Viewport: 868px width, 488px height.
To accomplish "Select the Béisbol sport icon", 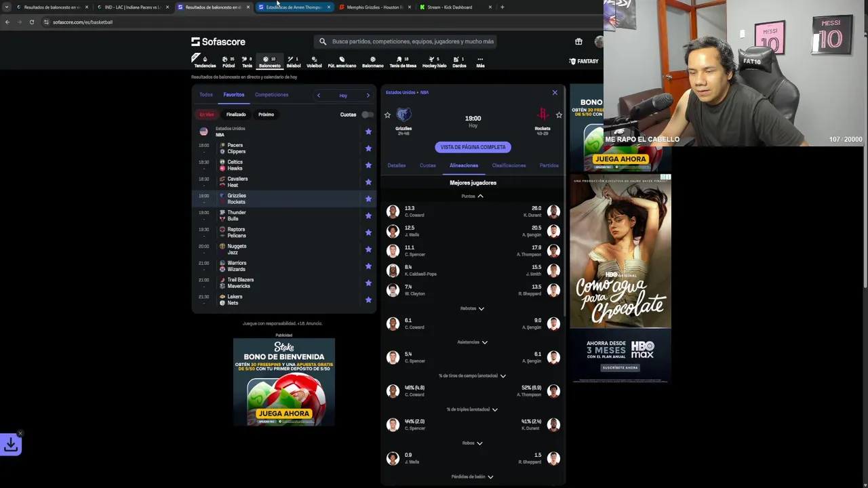I will [x=294, y=62].
